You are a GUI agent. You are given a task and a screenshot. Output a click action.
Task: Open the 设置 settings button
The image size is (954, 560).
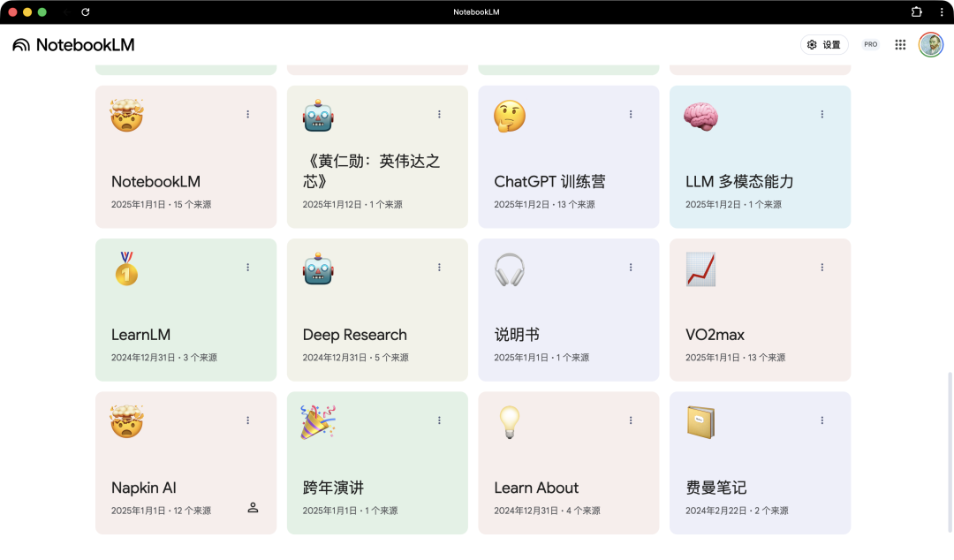coord(824,44)
